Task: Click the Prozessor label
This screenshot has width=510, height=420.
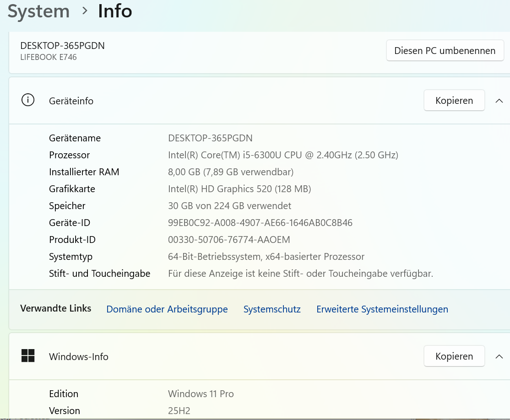Action: tap(69, 155)
